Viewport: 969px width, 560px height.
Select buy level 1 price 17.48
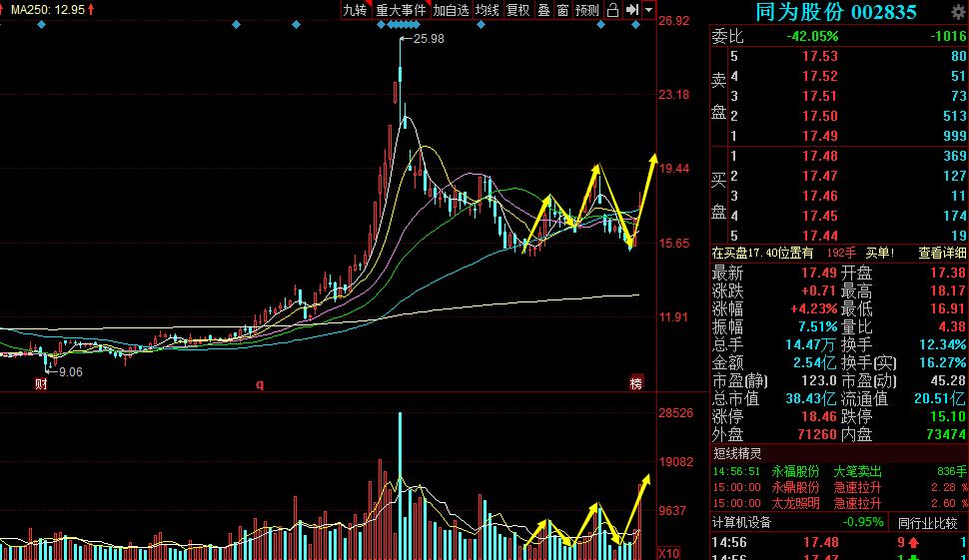point(820,156)
